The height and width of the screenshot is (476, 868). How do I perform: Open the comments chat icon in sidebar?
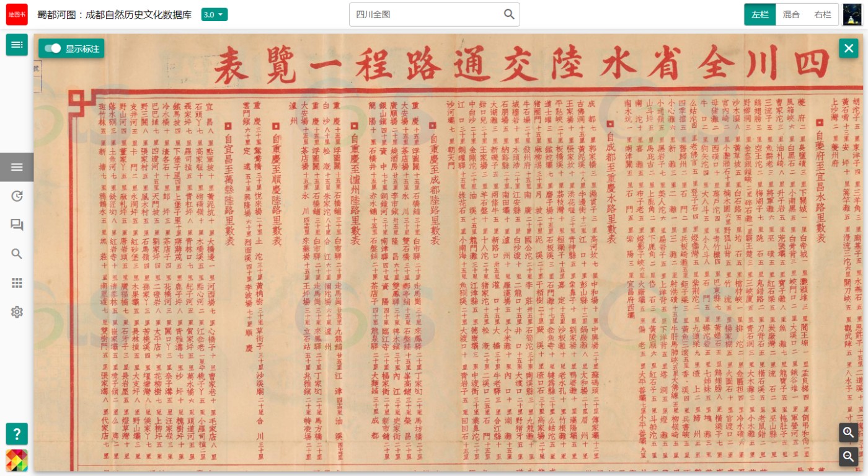17,225
